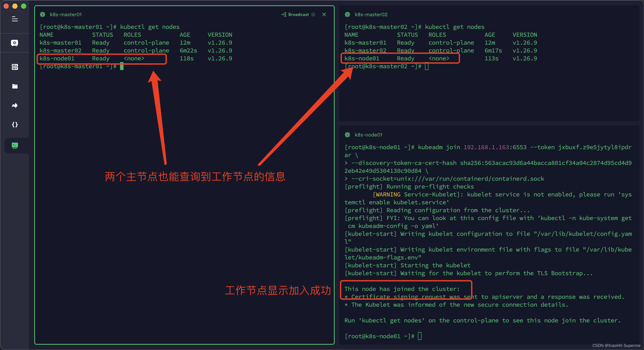The height and width of the screenshot is (350, 644).
Task: Open the hamburger menu in the sidebar
Action: (x=15, y=19)
